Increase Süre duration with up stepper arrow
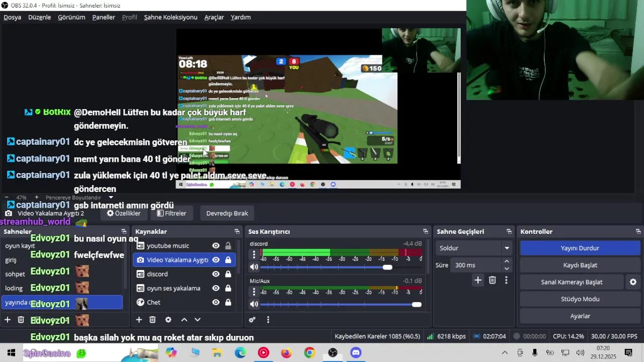The width and height of the screenshot is (644, 362). (x=507, y=261)
